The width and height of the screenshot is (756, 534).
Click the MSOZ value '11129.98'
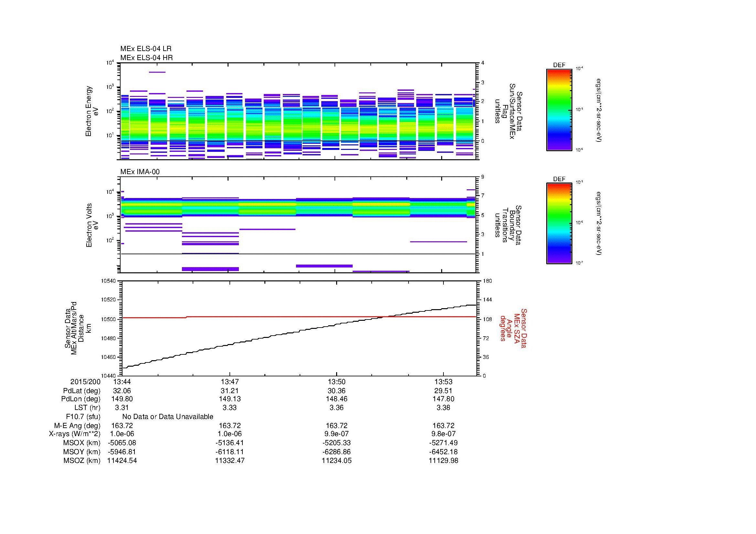pos(443,461)
